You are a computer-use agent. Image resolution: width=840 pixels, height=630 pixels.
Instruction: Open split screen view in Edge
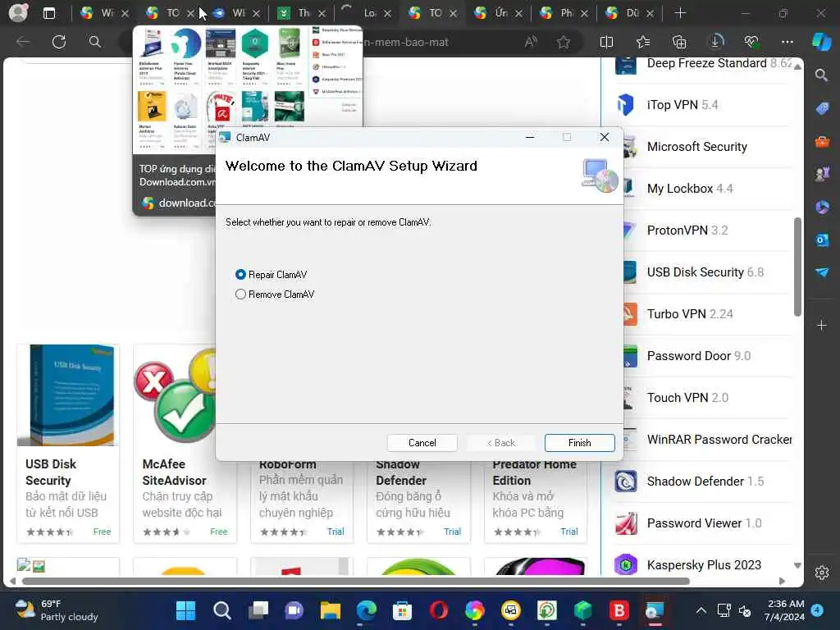[606, 42]
